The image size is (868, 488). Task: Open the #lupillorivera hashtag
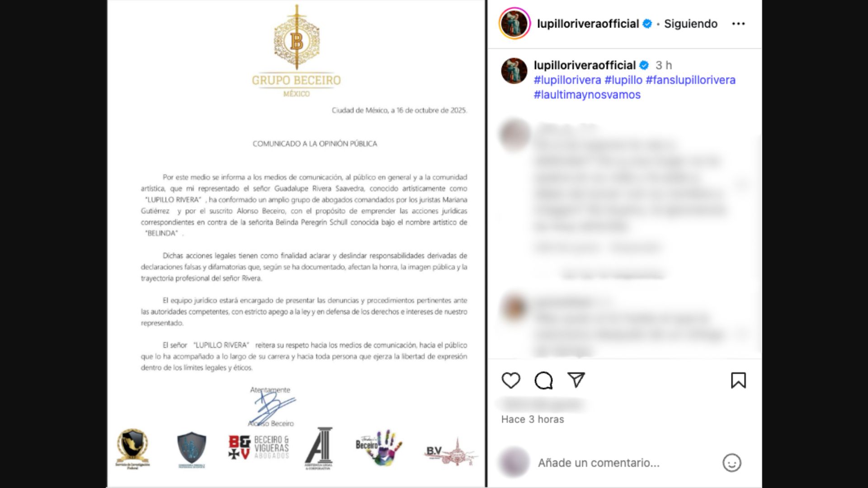[x=567, y=80]
